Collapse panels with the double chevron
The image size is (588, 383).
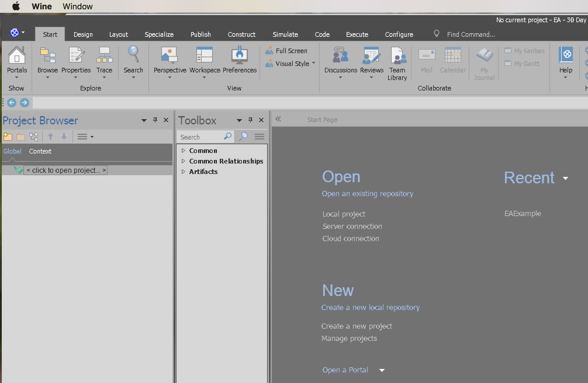pyautogui.click(x=278, y=119)
